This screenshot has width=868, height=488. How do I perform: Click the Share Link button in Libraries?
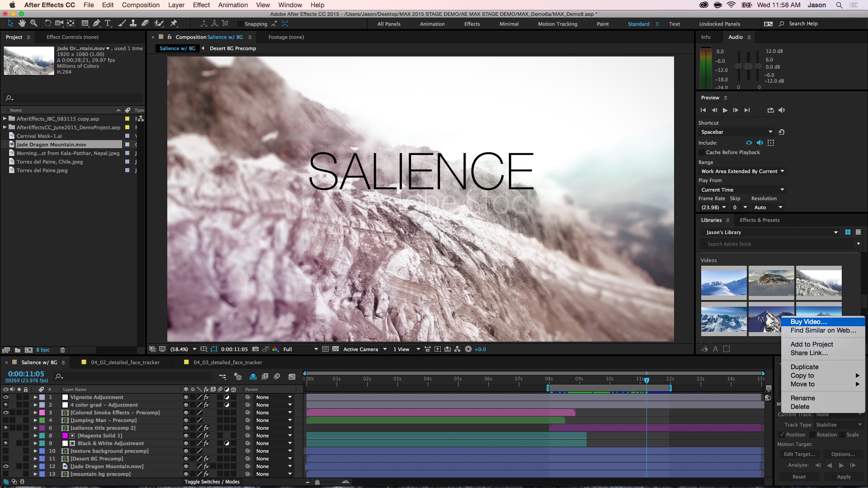808,353
